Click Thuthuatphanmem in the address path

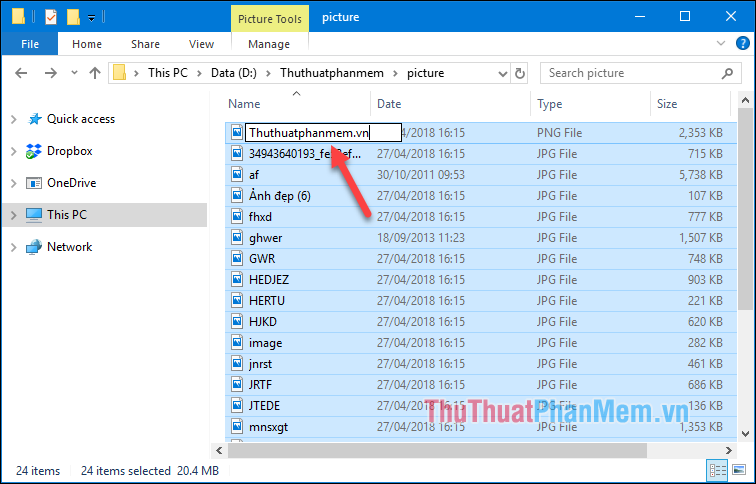tap(332, 73)
